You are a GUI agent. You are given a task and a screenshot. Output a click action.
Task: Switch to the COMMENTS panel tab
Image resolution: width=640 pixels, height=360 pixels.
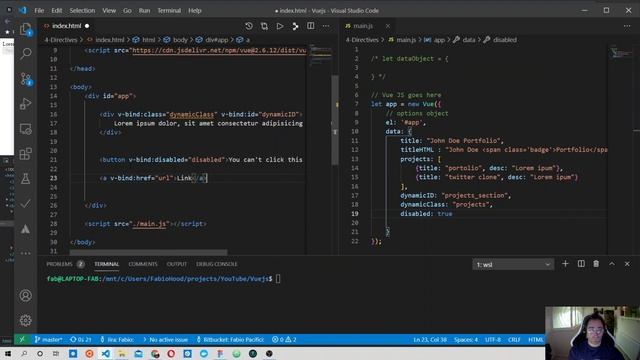(x=143, y=264)
